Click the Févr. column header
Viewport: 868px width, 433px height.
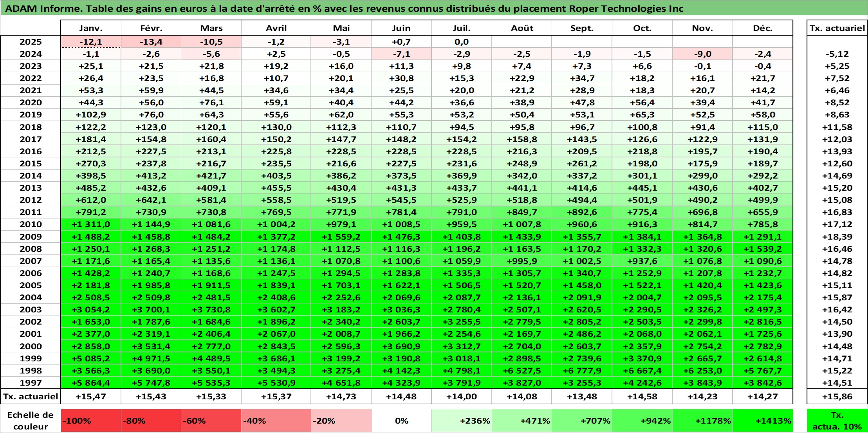151,28
